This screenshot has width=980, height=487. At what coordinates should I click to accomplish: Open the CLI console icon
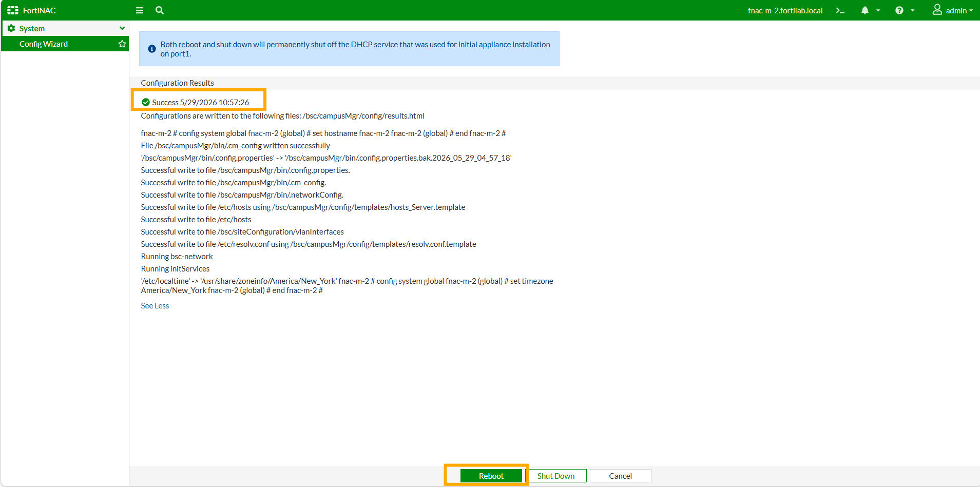(840, 10)
